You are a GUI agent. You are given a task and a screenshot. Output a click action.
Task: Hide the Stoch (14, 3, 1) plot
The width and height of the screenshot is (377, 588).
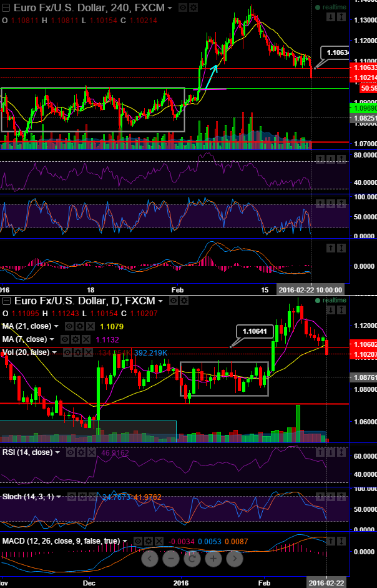tap(72, 497)
